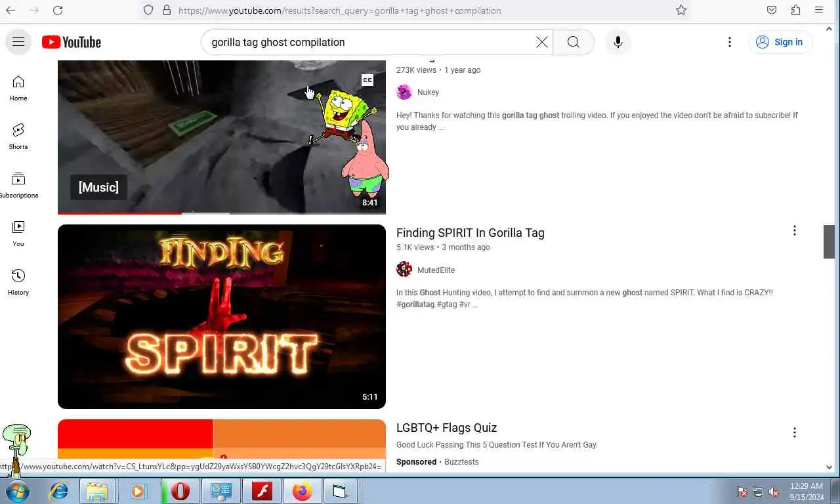Open Shorts in the sidebar
The image size is (840, 504).
click(18, 136)
